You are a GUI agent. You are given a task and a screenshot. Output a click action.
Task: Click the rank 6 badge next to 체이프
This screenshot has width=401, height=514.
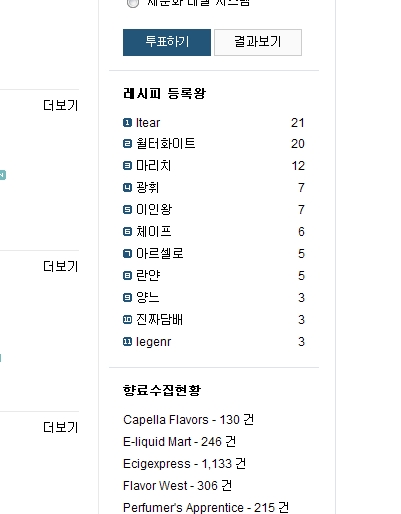(127, 232)
